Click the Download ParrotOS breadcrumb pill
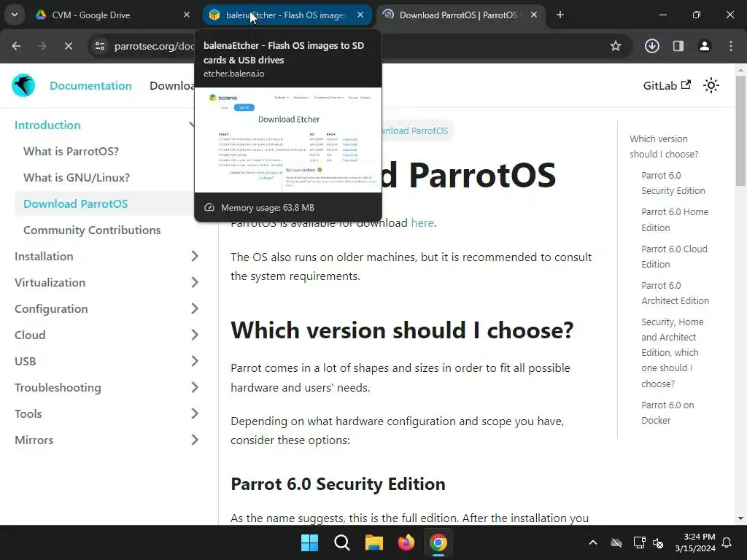This screenshot has height=560, width=747. coord(418,131)
